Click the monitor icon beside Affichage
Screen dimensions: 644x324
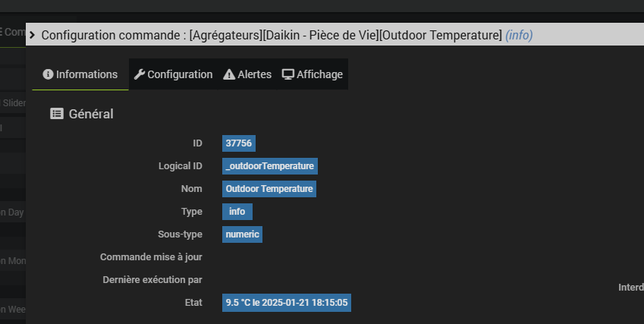288,74
